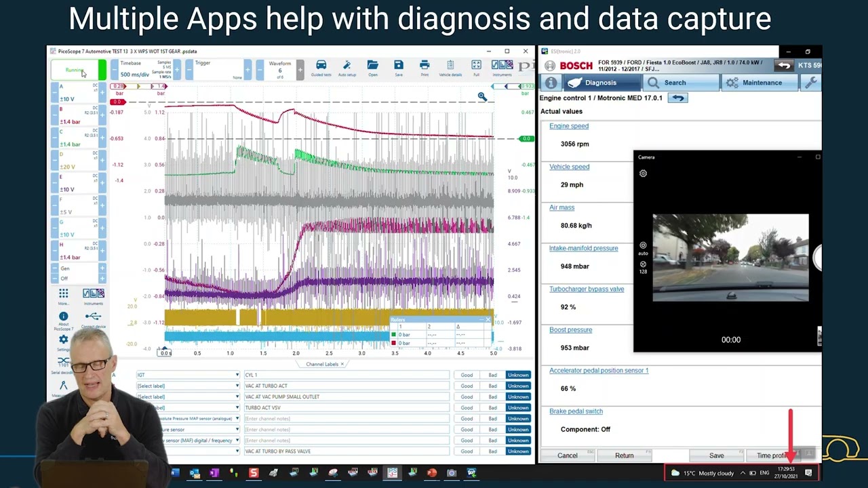Viewport: 868px width, 488px height.
Task: Open About PicoScope 7 info
Action: [x=63, y=320]
